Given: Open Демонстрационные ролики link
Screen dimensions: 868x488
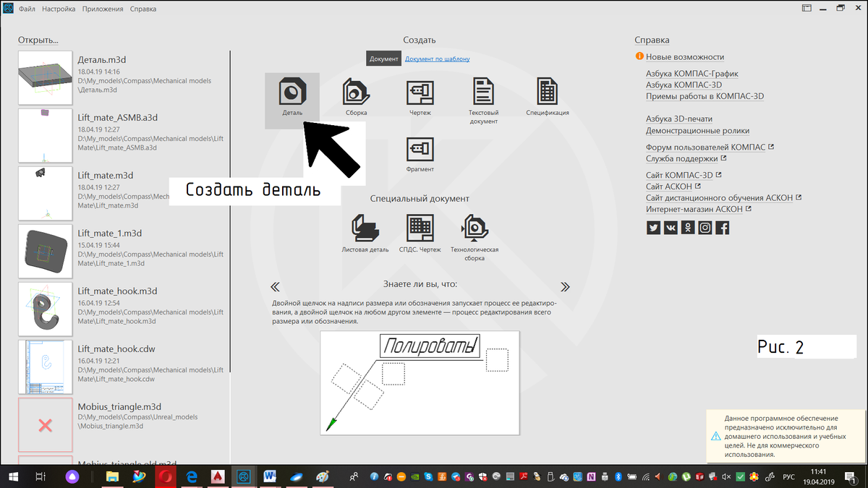Looking at the screenshot, I should [x=698, y=131].
